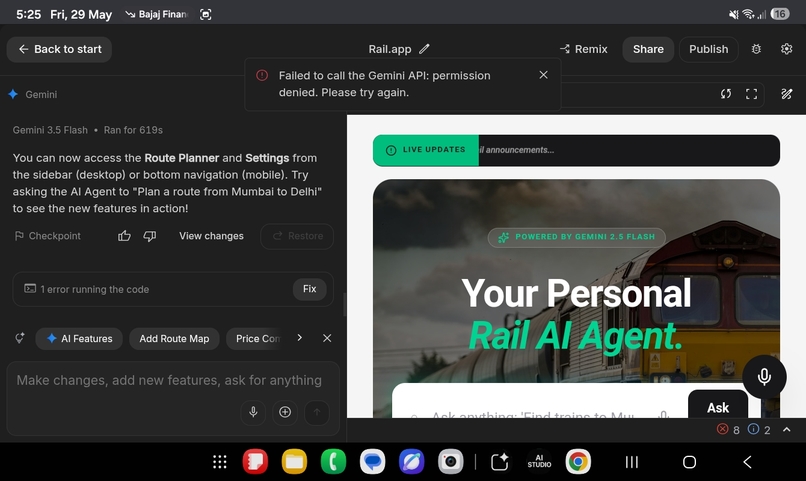Image resolution: width=806 pixels, height=481 pixels.
Task: Go back using Back to start button
Action: (59, 49)
